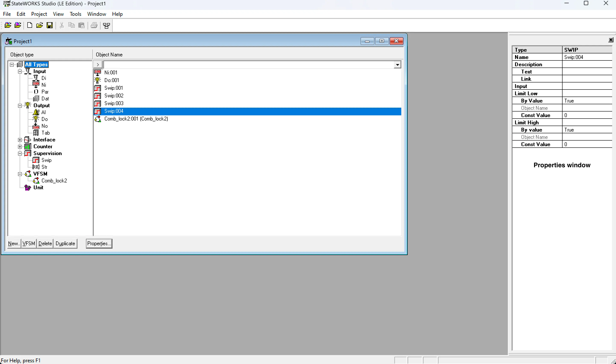
Task: Select the Unit node in the object tree
Action: [x=38, y=187]
